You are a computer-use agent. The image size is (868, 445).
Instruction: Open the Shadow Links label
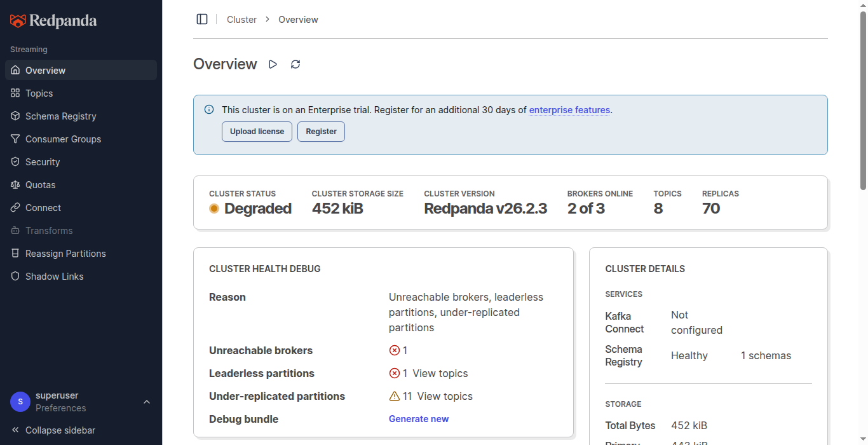tap(55, 277)
